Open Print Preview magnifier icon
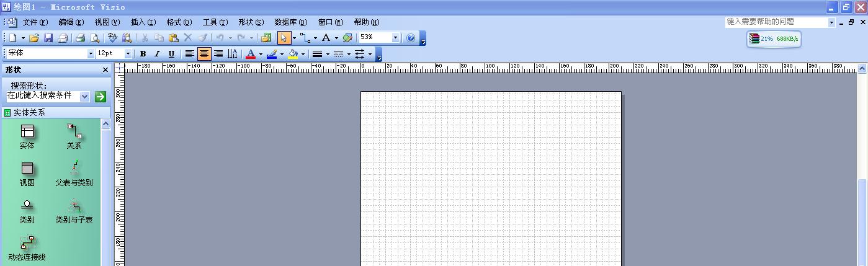The height and width of the screenshot is (266, 868). pyautogui.click(x=94, y=38)
